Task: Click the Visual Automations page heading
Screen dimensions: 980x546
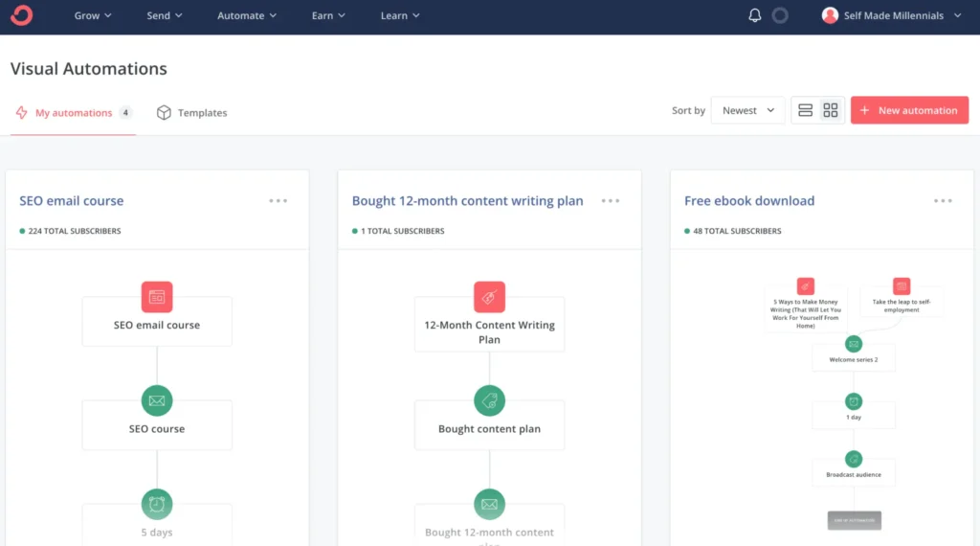Action: 89,68
